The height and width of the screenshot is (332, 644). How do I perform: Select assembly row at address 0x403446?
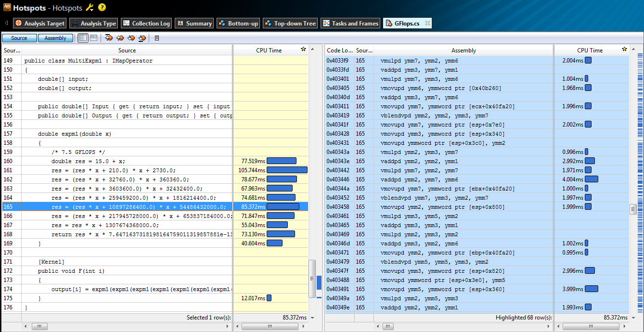tap(477, 179)
